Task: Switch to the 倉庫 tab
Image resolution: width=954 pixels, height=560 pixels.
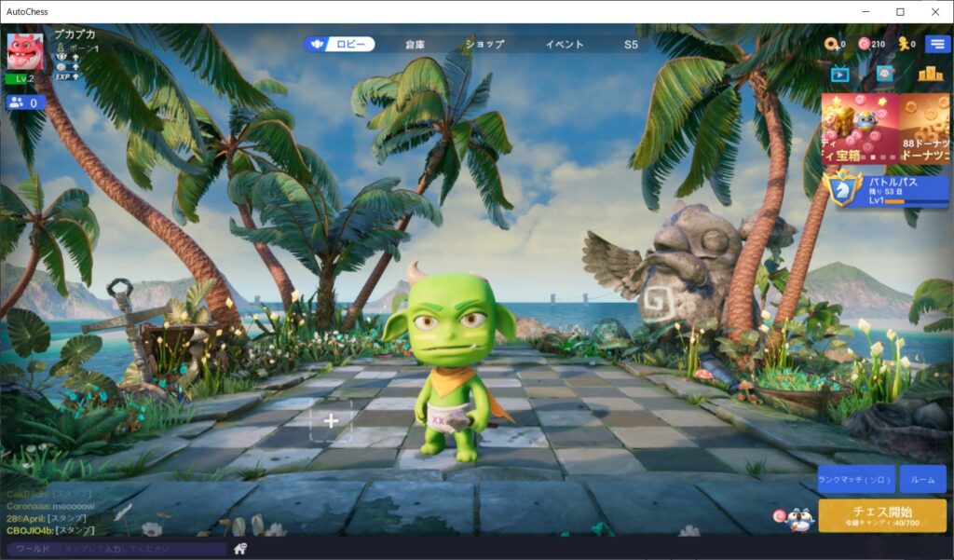Action: pos(415,45)
